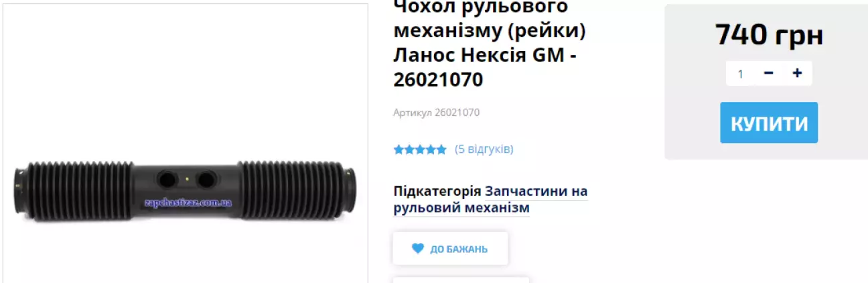This screenshot has width=868, height=283.
Task: Click the zapchastizaz.com.ua watermark on image
Action: (188, 202)
